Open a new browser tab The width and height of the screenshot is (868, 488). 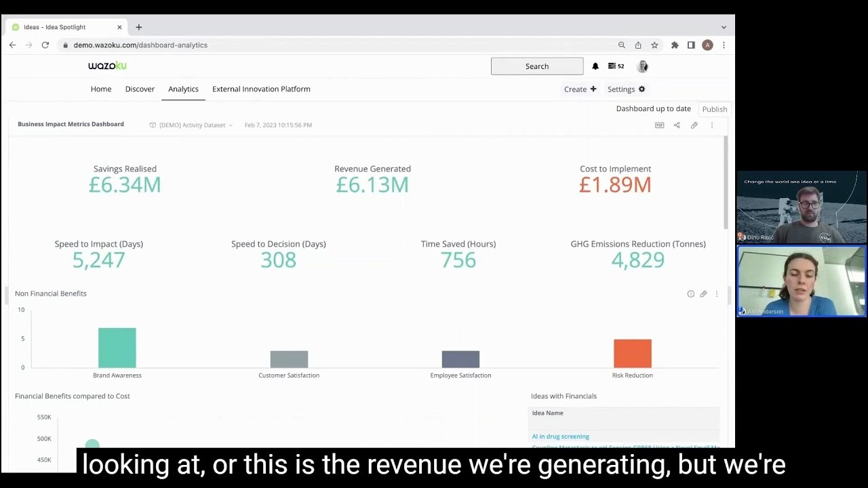point(138,27)
